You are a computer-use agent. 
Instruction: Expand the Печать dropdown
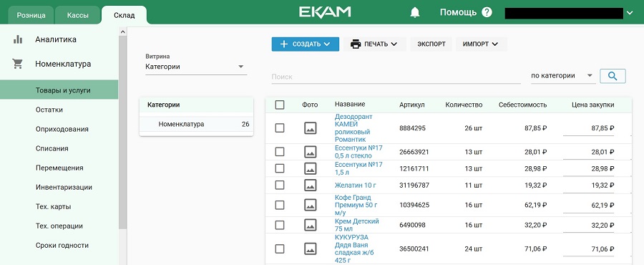coord(374,44)
